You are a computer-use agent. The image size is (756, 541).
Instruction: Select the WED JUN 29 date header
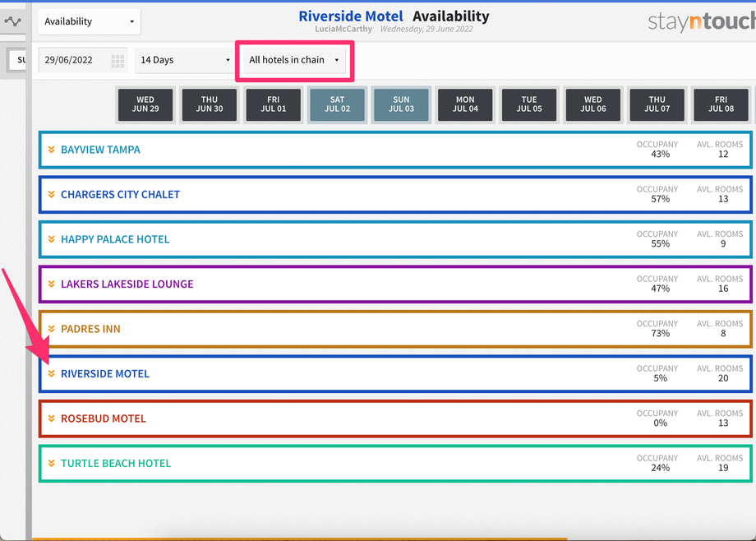[145, 104]
